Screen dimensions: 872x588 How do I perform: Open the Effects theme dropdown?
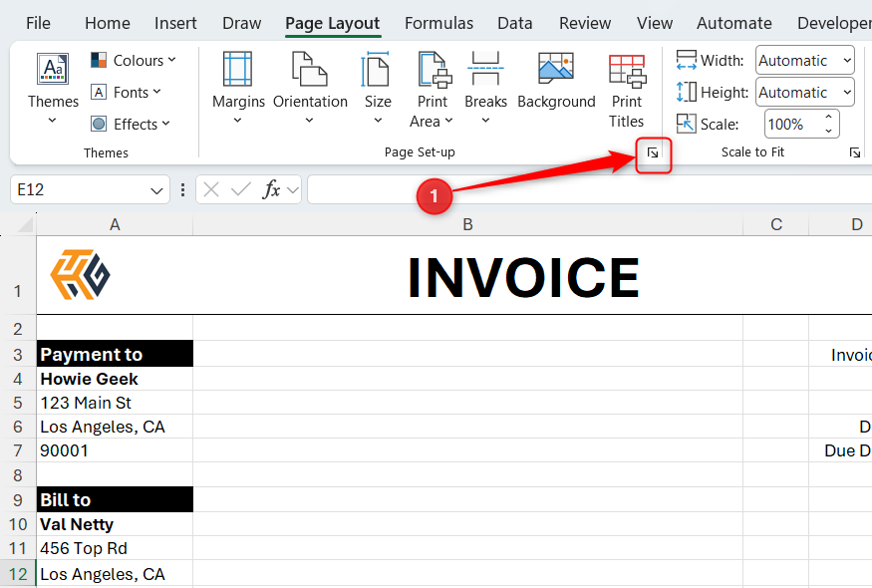[x=131, y=124]
